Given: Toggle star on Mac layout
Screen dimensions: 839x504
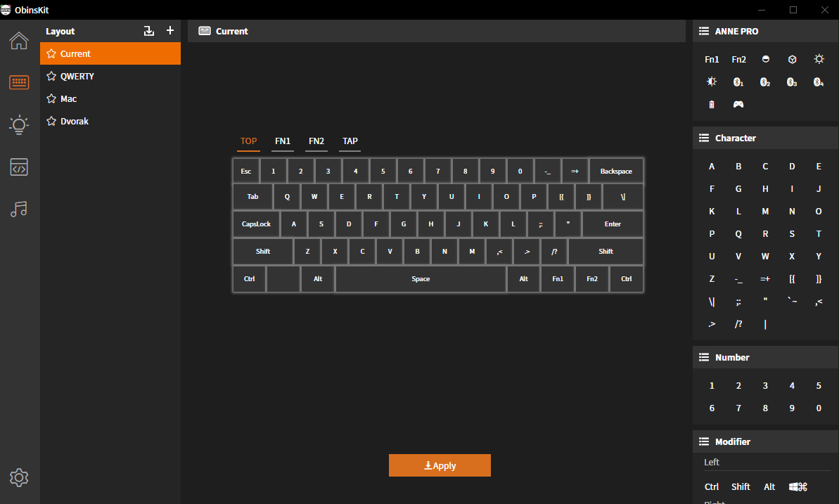Looking at the screenshot, I should (51, 98).
